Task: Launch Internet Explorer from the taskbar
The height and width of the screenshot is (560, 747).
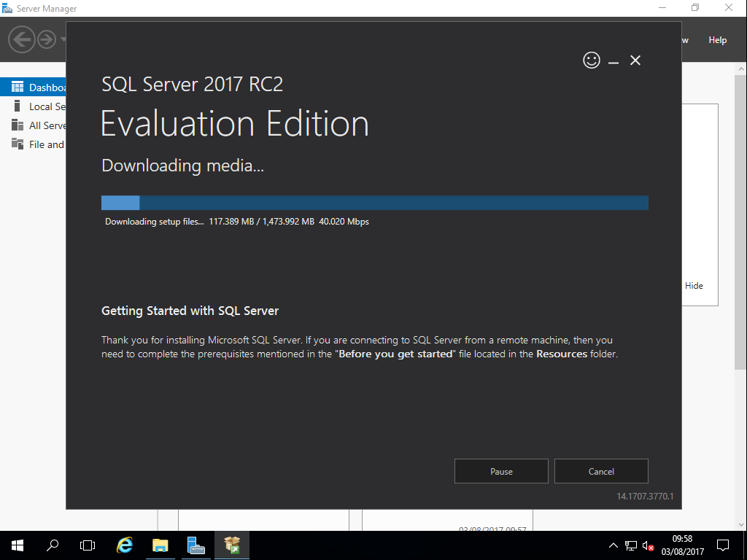Action: pos(125,545)
